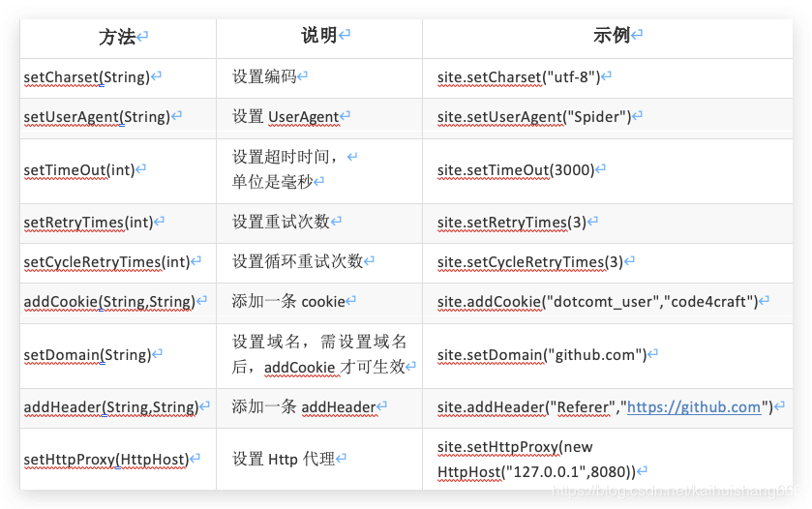Click the 说明 column header

pyautogui.click(x=319, y=35)
